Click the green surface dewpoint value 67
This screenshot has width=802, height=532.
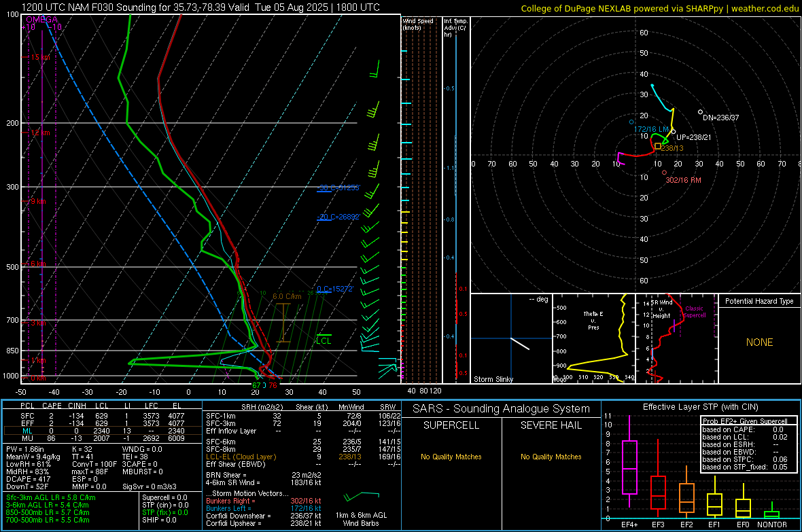[256, 385]
